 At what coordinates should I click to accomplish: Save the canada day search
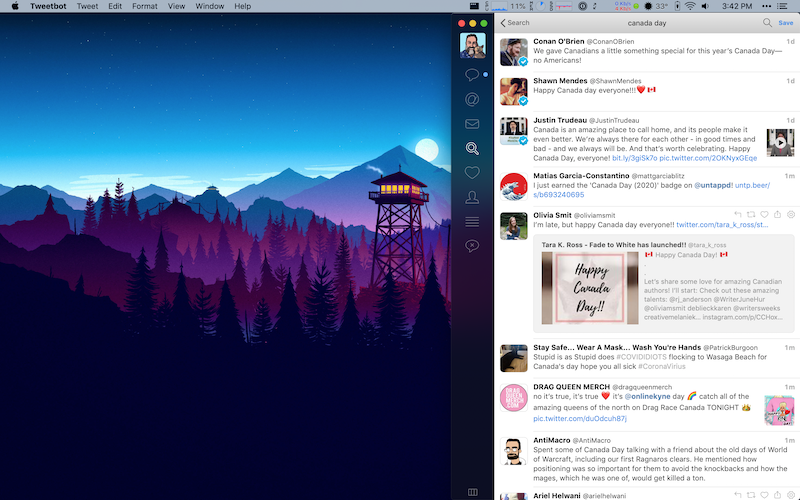[x=786, y=23]
